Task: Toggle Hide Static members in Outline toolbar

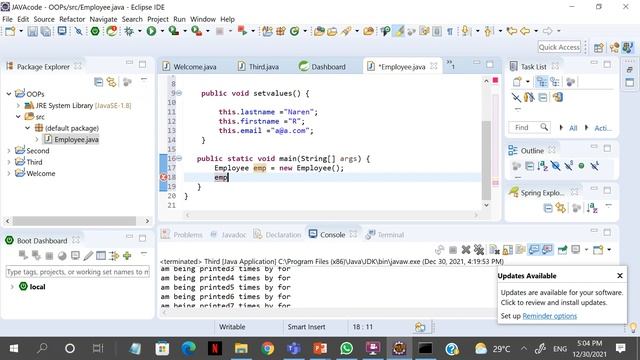Action: coord(569,166)
